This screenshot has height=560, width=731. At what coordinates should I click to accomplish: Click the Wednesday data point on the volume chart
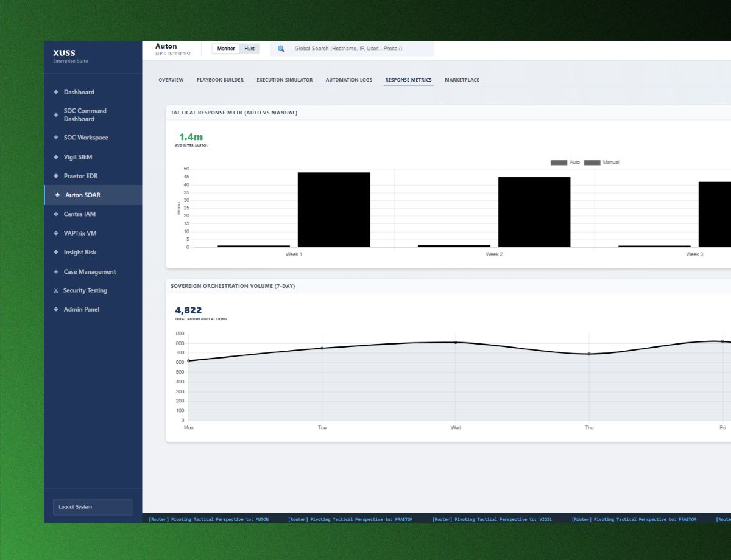(456, 343)
